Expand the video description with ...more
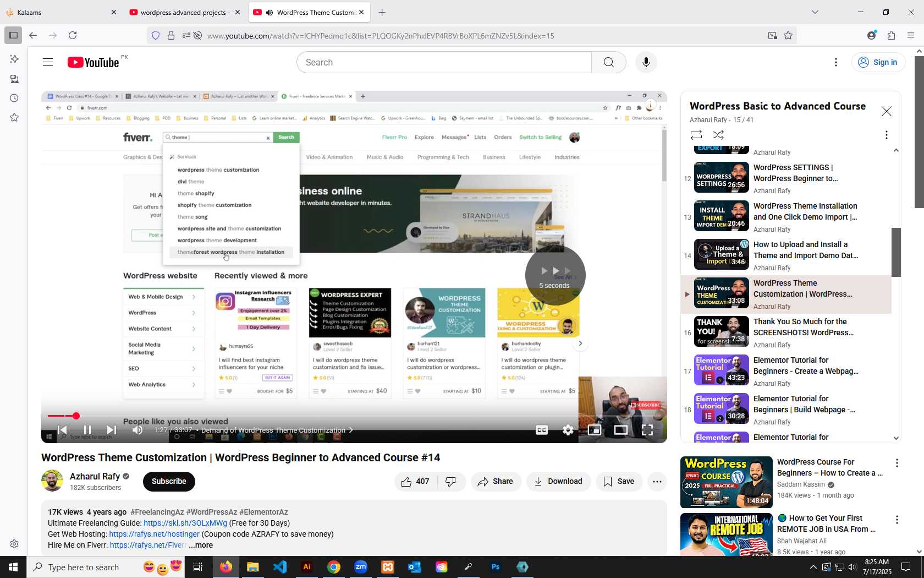The height and width of the screenshot is (578, 924). click(x=201, y=545)
